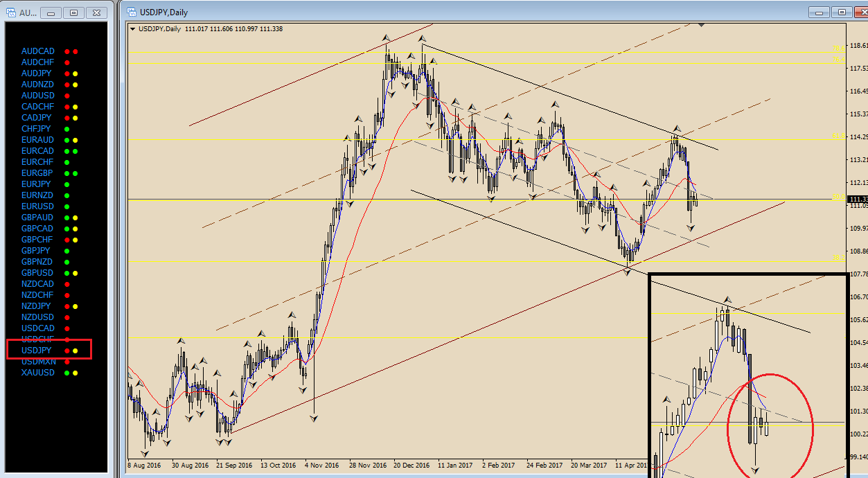Restore down the USDJPY,Daily chart window

coord(842,12)
